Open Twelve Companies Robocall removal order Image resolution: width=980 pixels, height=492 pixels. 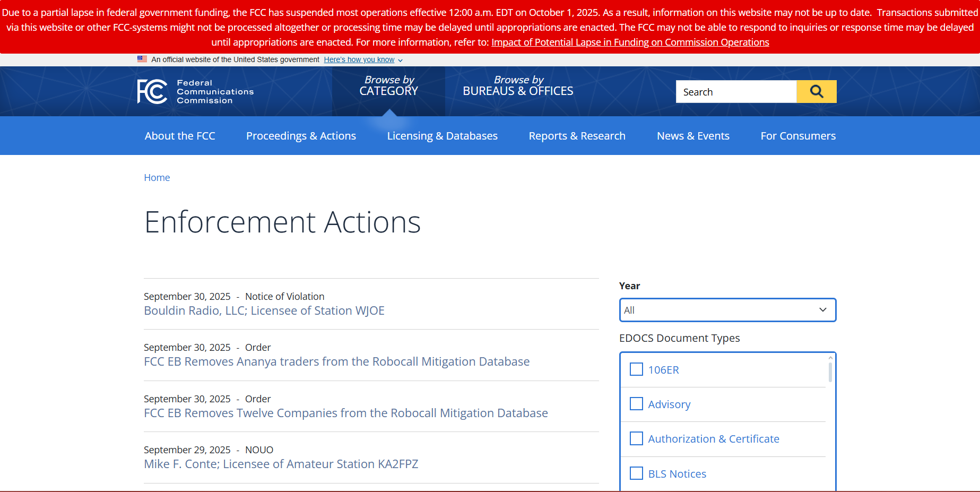pos(346,413)
